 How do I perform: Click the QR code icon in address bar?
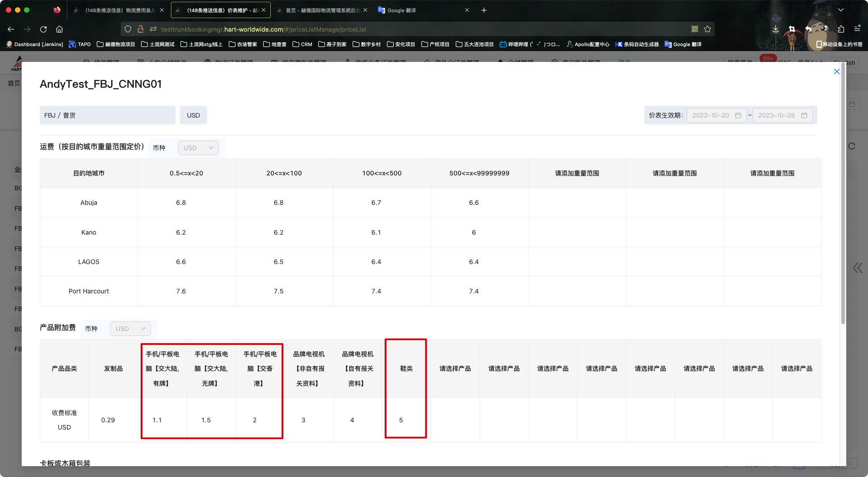pos(695,29)
